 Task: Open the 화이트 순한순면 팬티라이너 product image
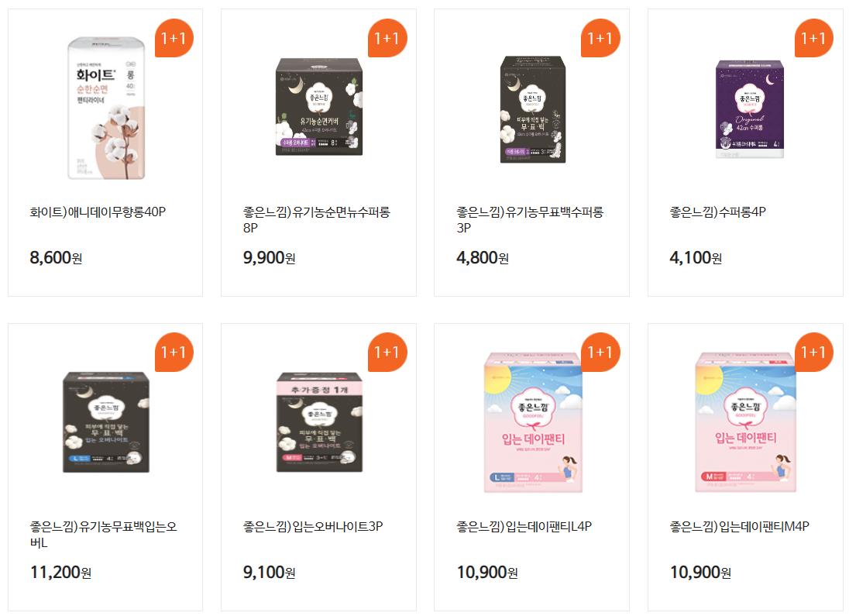(106, 108)
